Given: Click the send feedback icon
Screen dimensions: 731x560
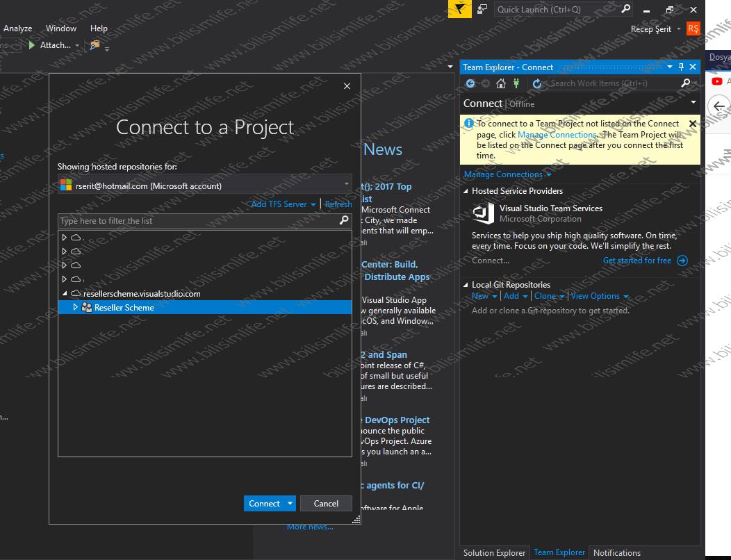Looking at the screenshot, I should [x=482, y=9].
